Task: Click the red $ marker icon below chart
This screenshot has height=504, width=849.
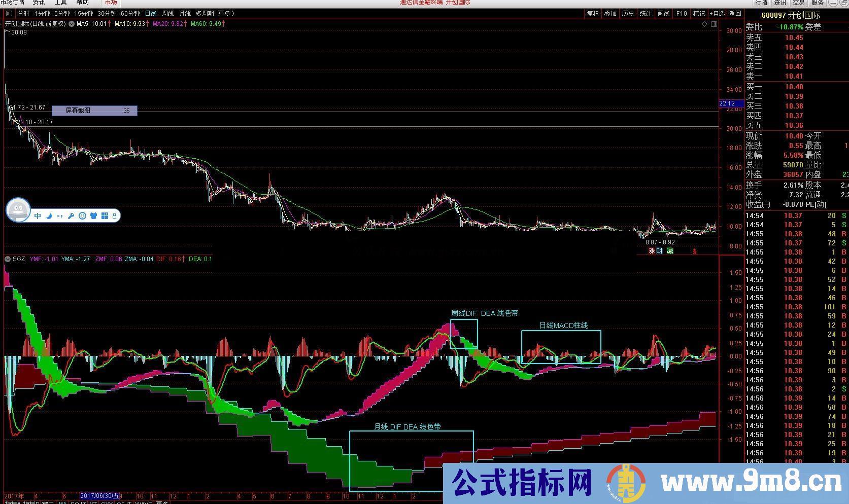Action: click(695, 251)
